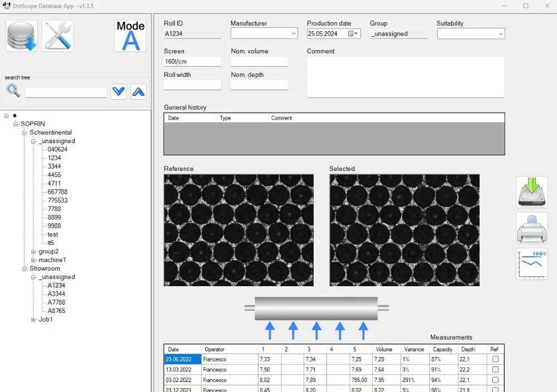Viewport: 557px width, 392px height.
Task: Select the tt5 tree entry
Action: click(x=51, y=243)
